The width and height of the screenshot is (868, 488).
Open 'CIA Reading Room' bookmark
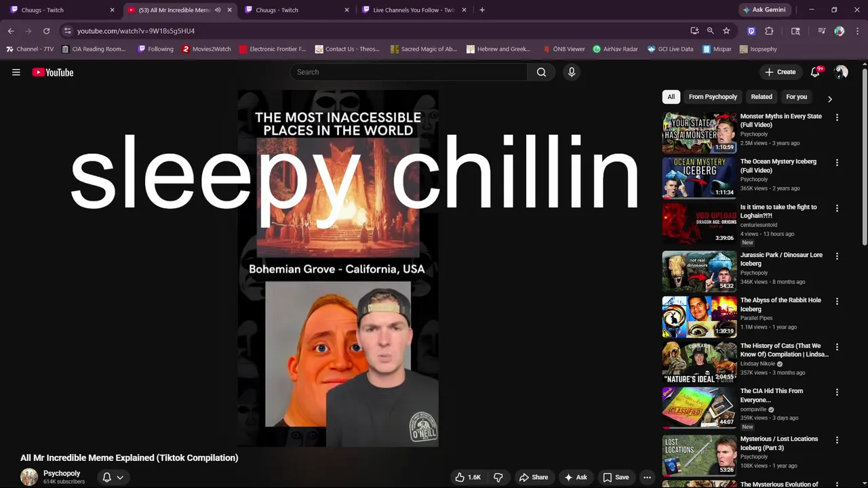[x=94, y=49]
